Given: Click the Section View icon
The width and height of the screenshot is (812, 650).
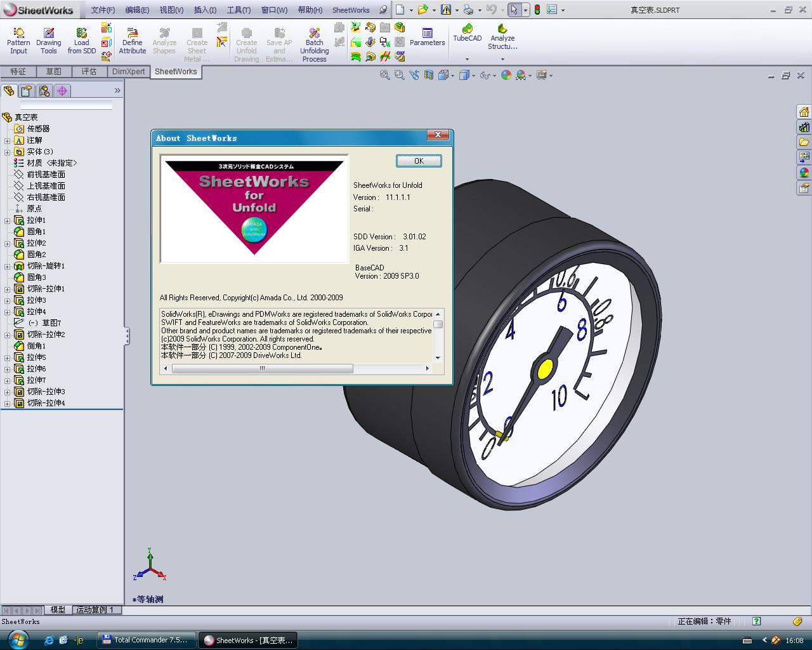Looking at the screenshot, I should (429, 75).
